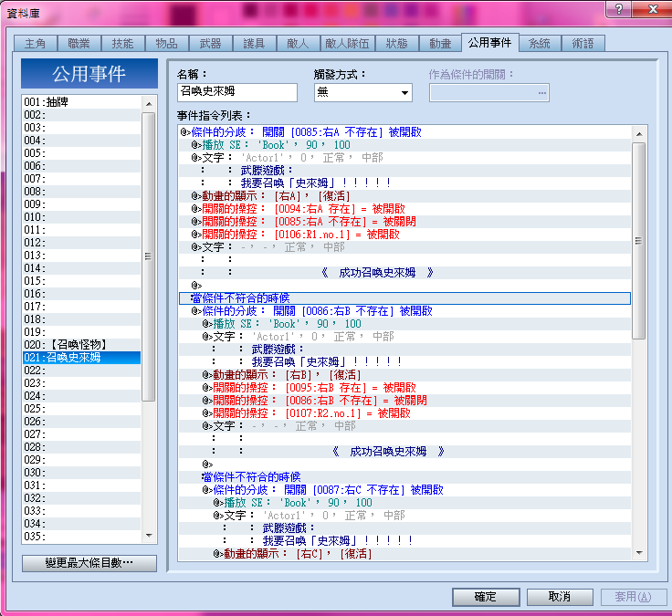Click the command list scroll down arrow
The width and height of the screenshot is (672, 616).
(639, 553)
